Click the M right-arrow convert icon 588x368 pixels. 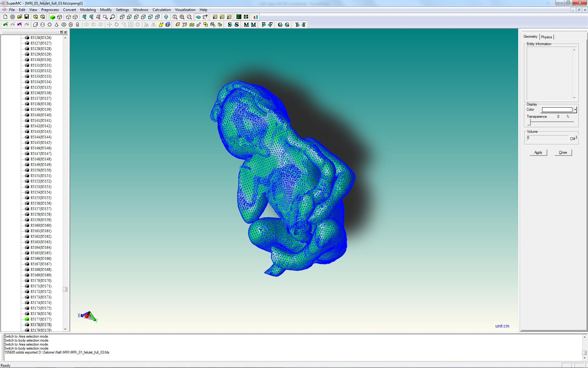(x=247, y=25)
